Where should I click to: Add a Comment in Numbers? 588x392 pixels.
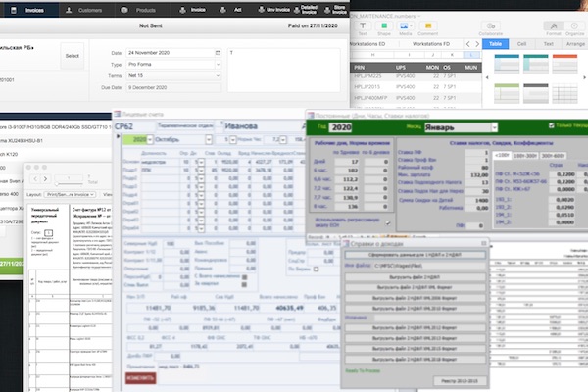click(x=428, y=25)
